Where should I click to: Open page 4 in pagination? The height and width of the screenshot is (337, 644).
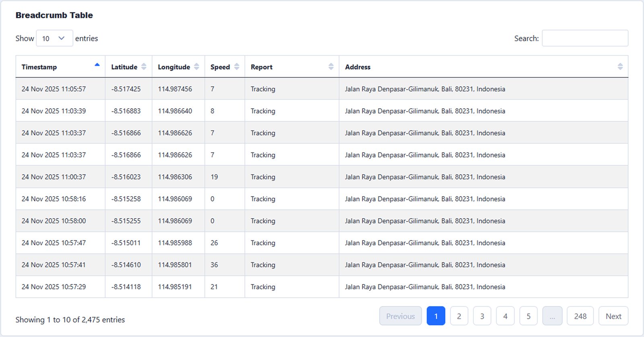click(x=505, y=316)
